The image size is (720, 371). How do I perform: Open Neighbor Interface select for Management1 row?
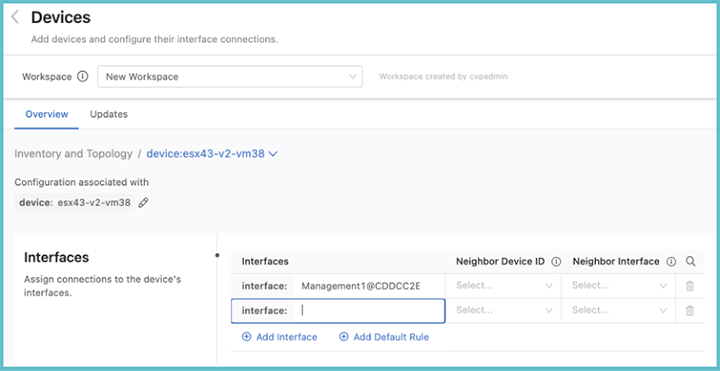[619, 286]
